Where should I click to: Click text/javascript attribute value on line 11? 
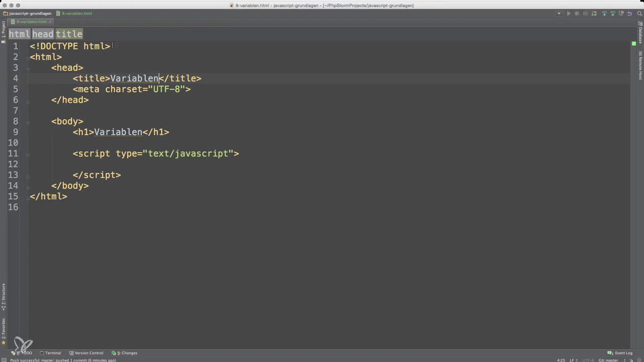pos(188,154)
